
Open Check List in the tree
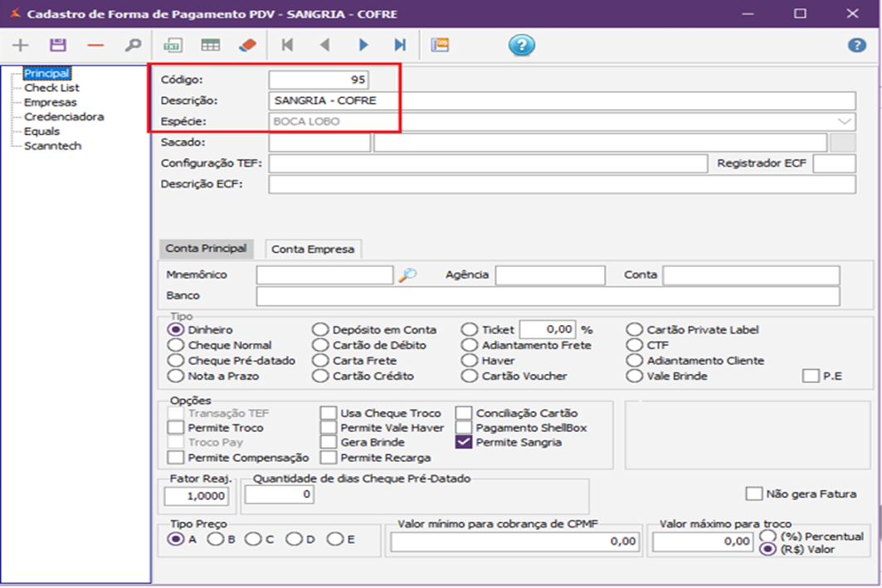click(x=51, y=88)
